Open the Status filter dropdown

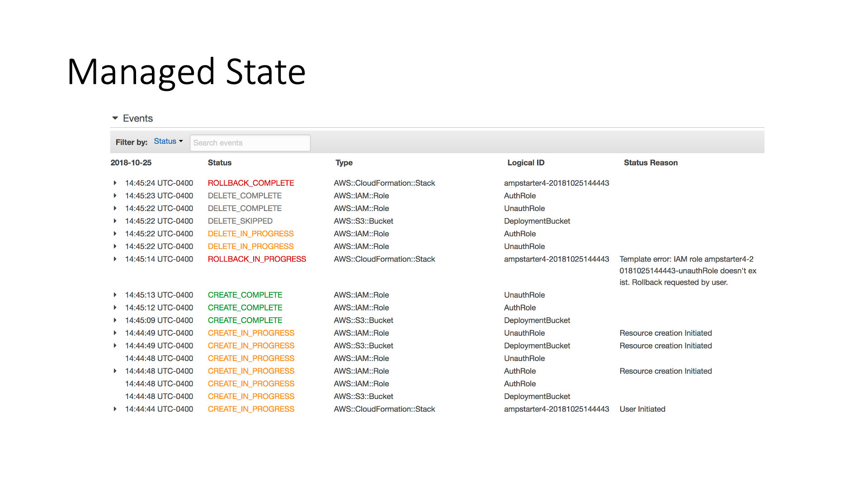click(168, 141)
